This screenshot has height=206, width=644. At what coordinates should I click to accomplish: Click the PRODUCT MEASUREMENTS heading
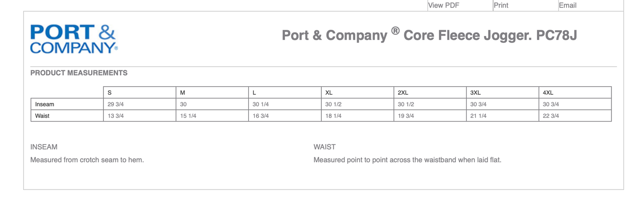tap(79, 73)
